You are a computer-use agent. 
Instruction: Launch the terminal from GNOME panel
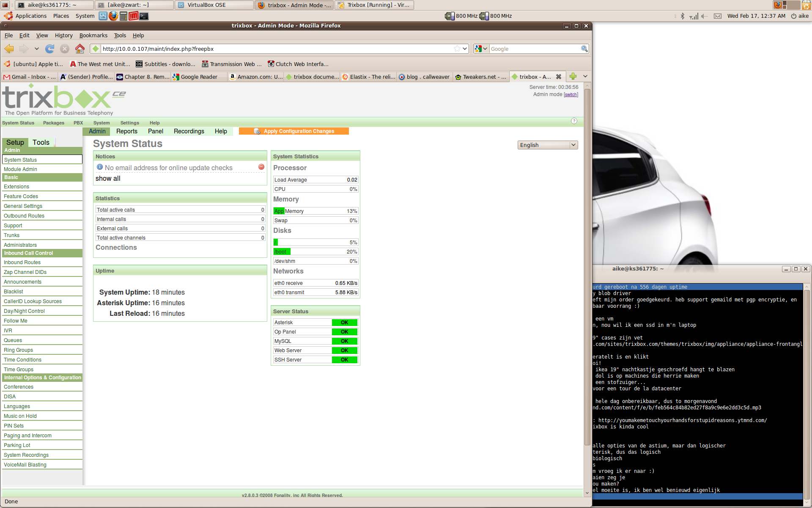click(144, 16)
